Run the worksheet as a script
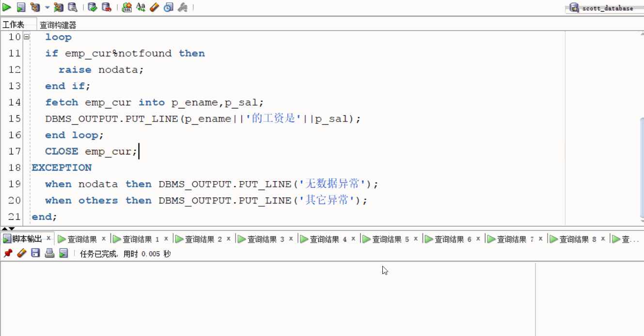This screenshot has width=644, height=336. pyautogui.click(x=20, y=7)
